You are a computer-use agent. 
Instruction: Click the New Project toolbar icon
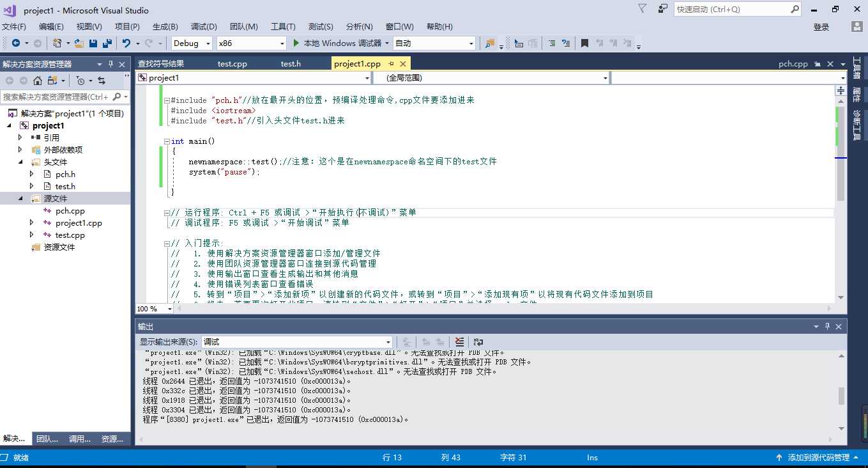57,43
